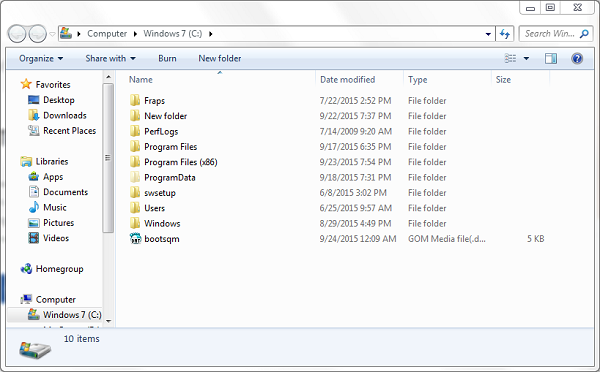Open the Organize menu

pyautogui.click(x=41, y=59)
